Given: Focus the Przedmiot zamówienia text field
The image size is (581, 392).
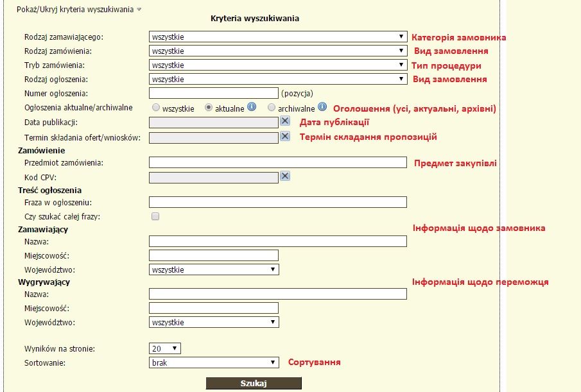Looking at the screenshot, I should (x=277, y=162).
